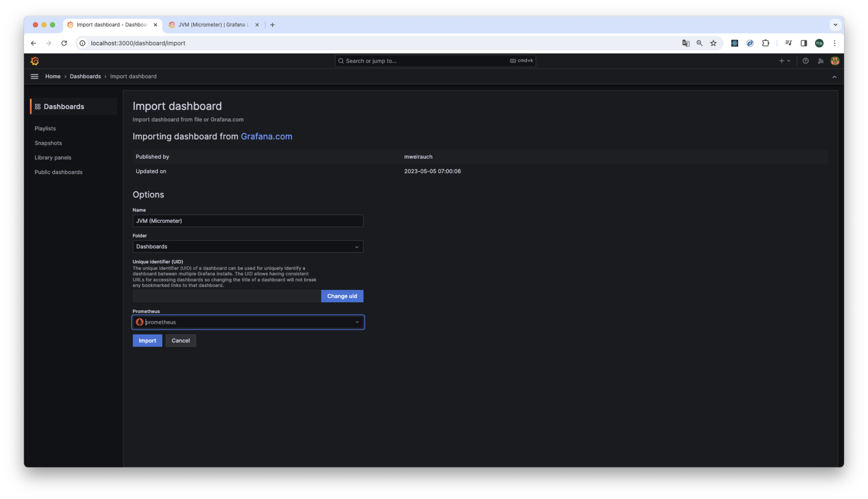This screenshot has width=868, height=499.
Task: Open Snapshots in the sidebar
Action: pyautogui.click(x=48, y=143)
